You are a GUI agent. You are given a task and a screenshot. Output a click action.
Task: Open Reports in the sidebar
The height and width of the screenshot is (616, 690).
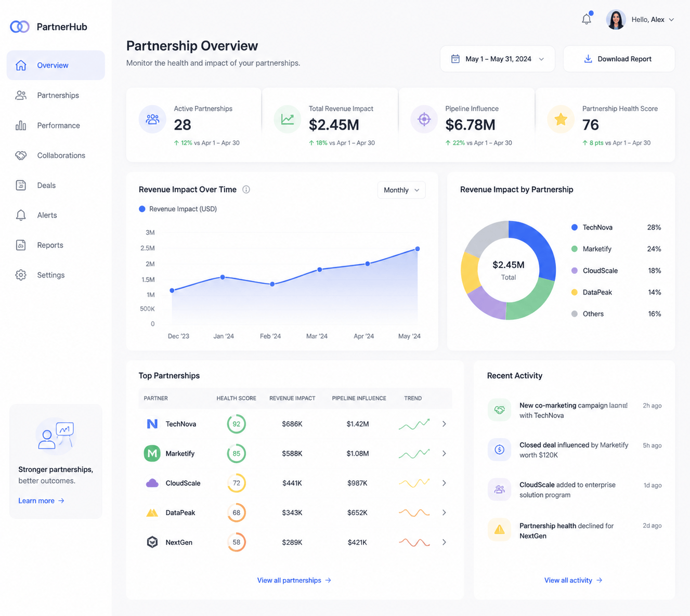[56, 245]
